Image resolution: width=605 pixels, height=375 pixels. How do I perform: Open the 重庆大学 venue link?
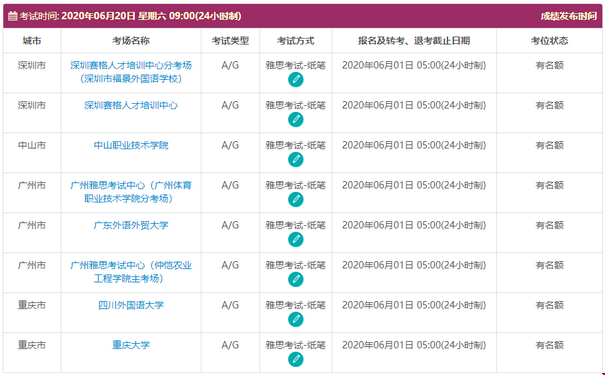tap(131, 345)
